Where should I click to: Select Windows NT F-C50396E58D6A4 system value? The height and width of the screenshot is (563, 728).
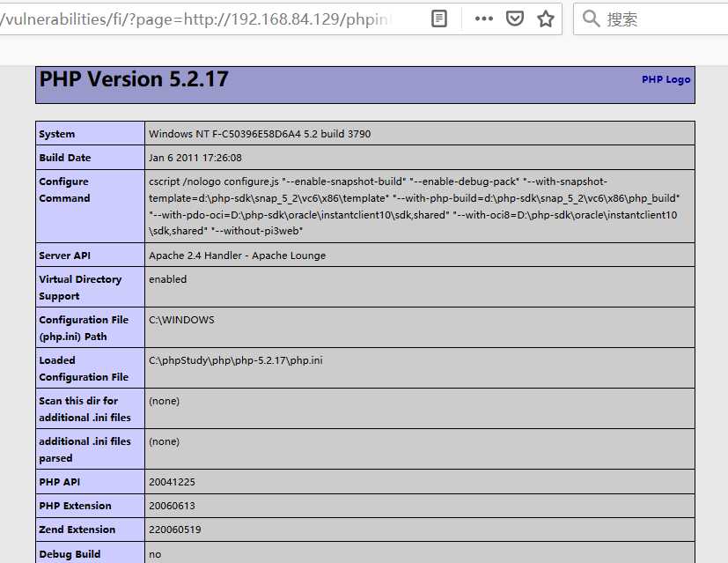pyautogui.click(x=260, y=134)
